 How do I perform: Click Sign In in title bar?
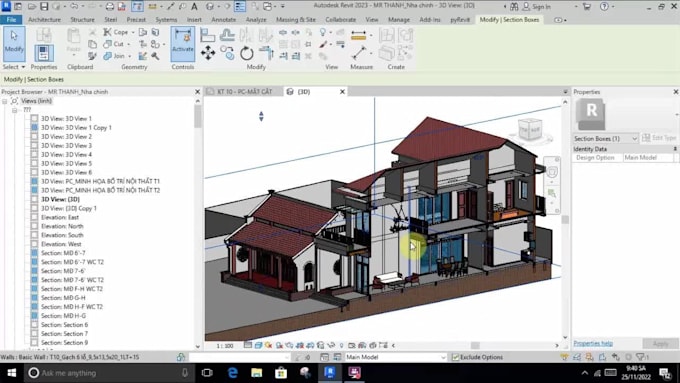(x=536, y=7)
